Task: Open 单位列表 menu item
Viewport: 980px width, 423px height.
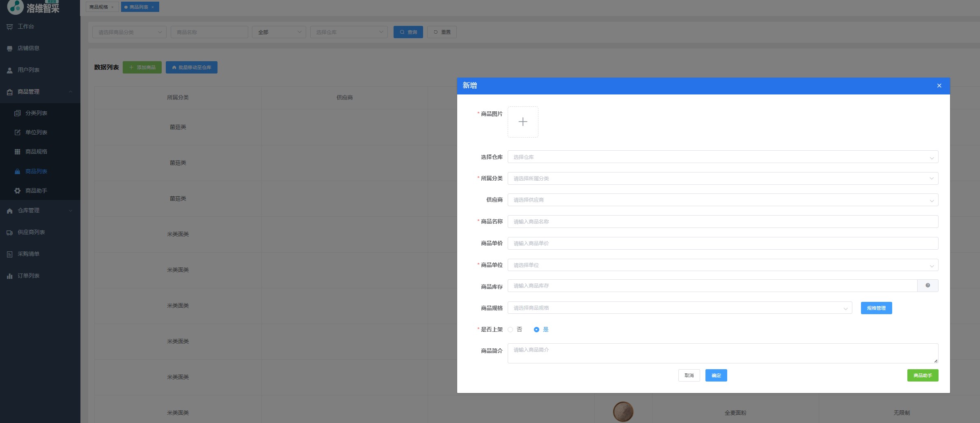Action: (40, 132)
